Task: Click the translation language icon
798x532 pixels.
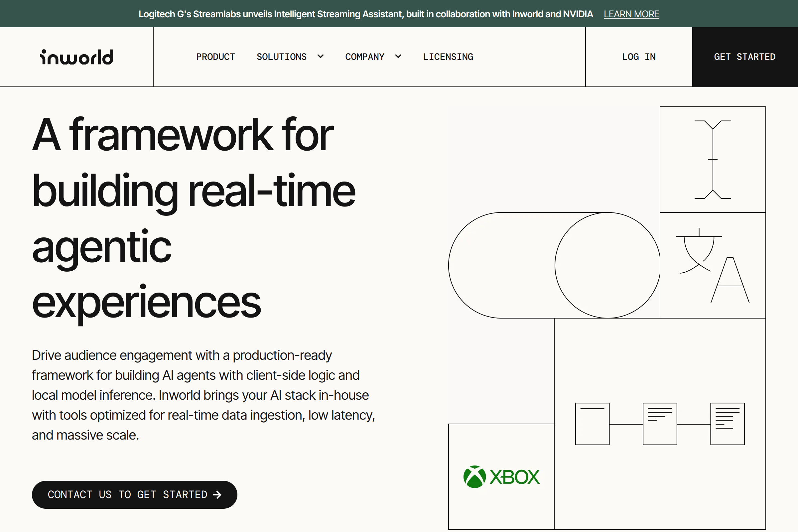Action: click(x=713, y=265)
